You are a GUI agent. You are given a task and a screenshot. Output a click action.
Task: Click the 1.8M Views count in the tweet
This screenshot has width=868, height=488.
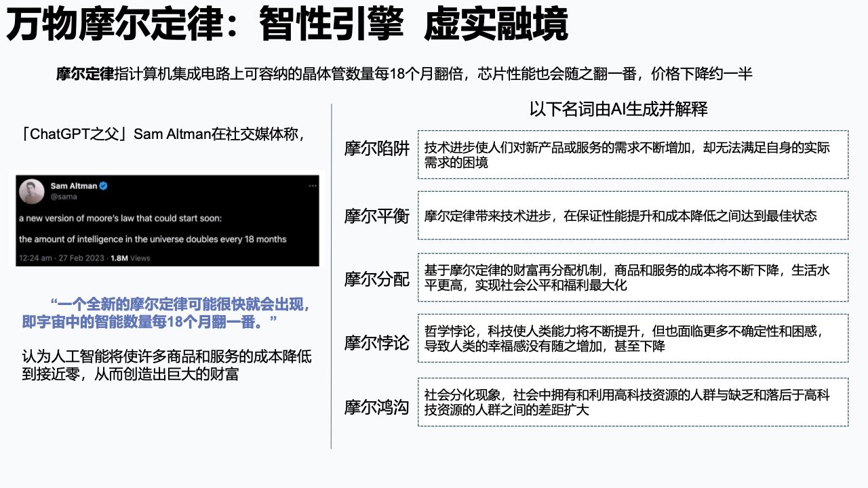[x=130, y=258]
